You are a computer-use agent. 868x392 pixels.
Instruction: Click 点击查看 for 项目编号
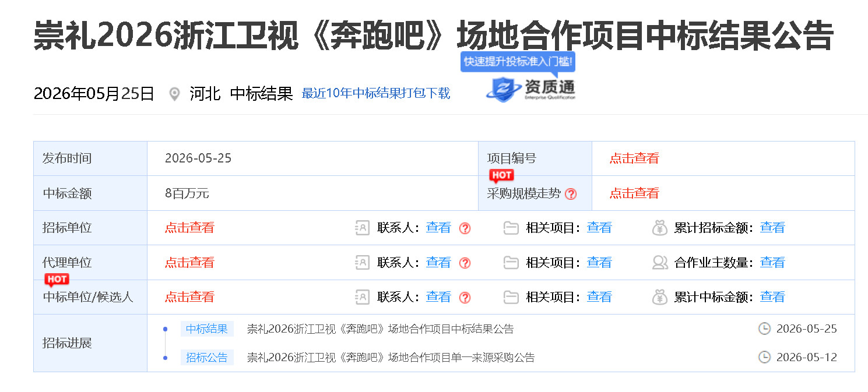634,158
